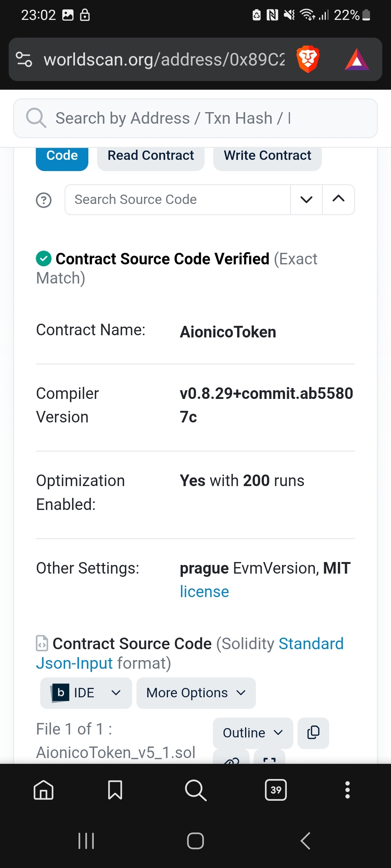Copy source code with the copy icon
Image resolution: width=391 pixels, height=868 pixels.
point(313,733)
